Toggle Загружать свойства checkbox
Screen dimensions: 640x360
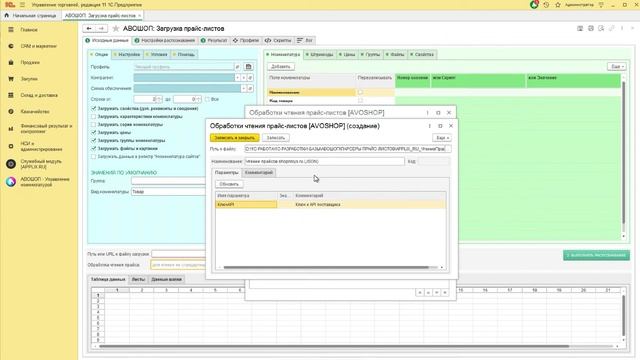(93, 109)
